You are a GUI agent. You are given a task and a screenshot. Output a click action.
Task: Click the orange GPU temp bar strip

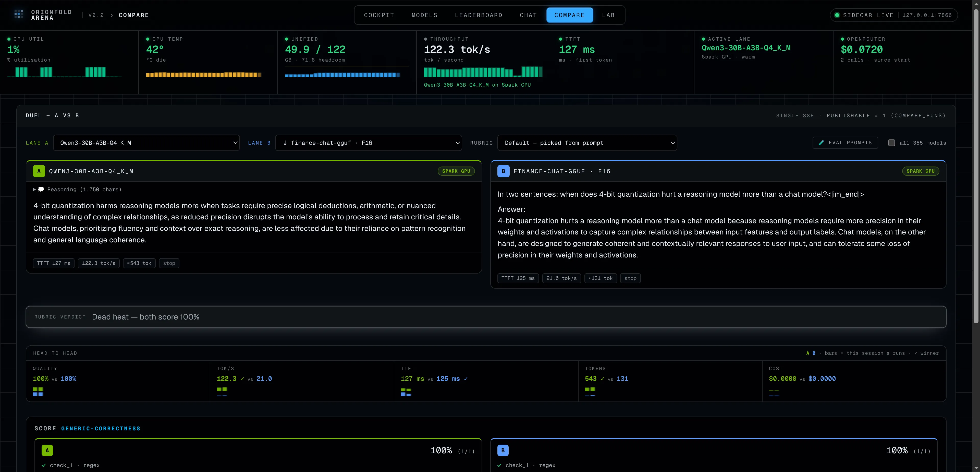click(204, 75)
